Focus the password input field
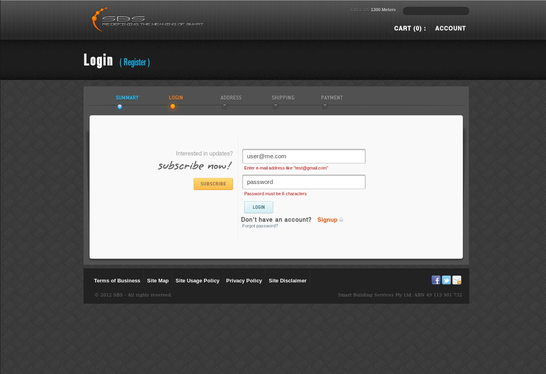This screenshot has height=374, width=546. [304, 182]
